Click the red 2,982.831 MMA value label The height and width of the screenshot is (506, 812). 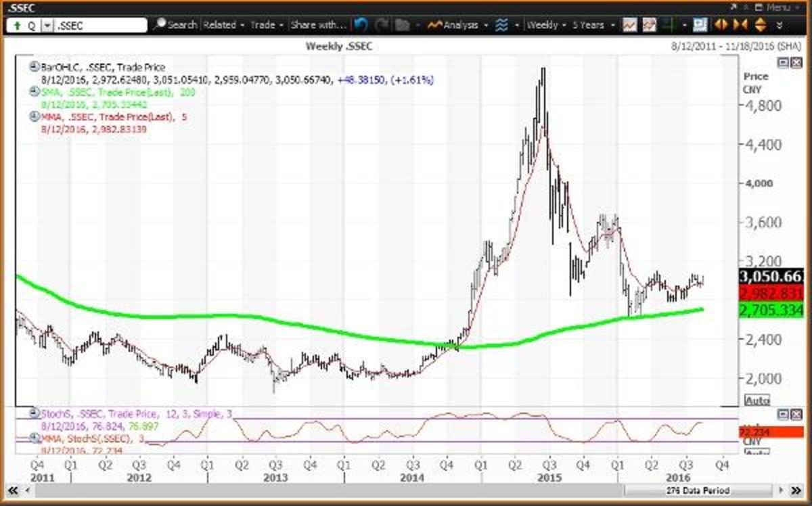point(771,293)
